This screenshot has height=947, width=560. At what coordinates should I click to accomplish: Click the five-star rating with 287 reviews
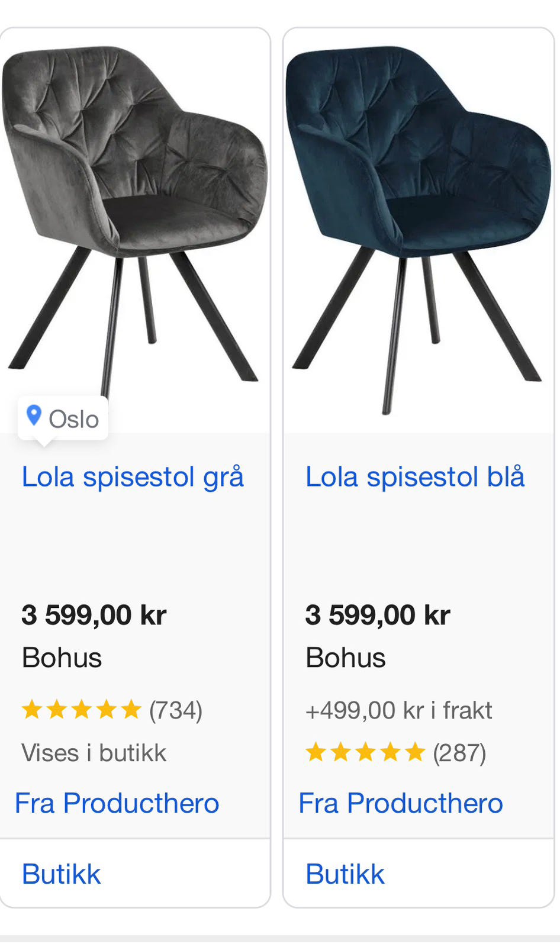(x=365, y=752)
